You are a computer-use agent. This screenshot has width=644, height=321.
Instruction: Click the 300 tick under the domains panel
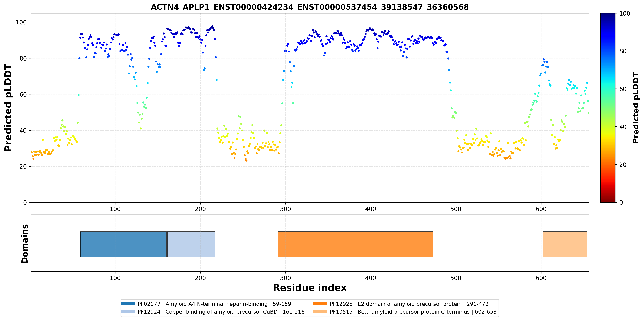click(285, 278)
